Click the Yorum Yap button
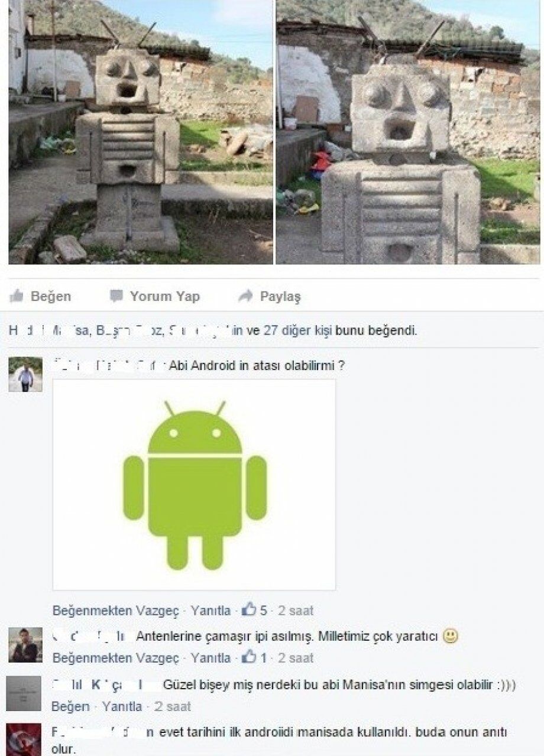Image resolution: width=544 pixels, height=756 pixels. point(156,296)
